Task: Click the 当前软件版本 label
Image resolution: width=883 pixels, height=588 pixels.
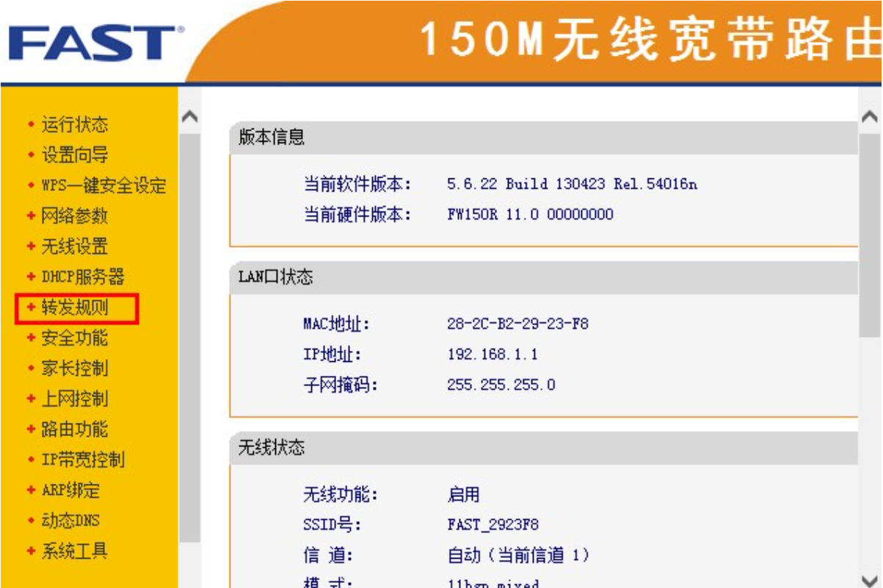Action: (357, 184)
